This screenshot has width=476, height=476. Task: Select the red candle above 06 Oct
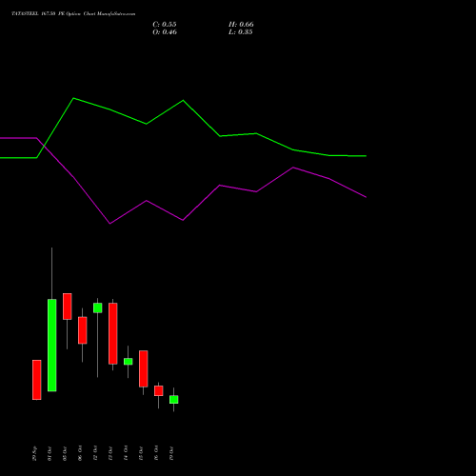click(x=83, y=330)
